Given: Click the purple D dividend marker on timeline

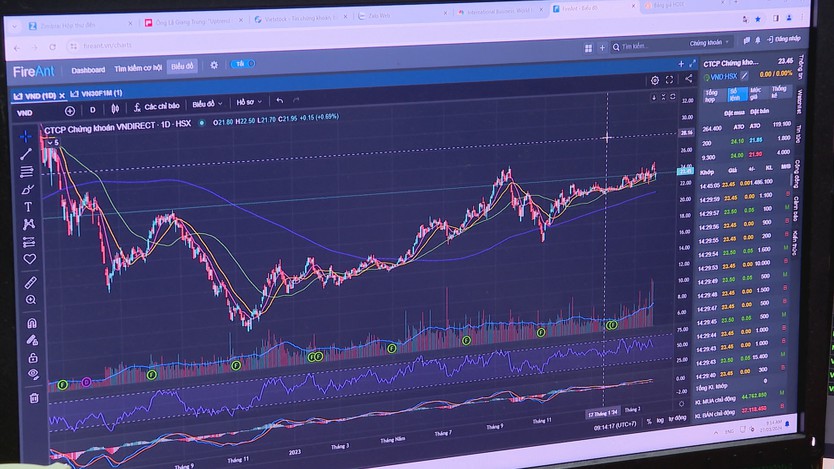Looking at the screenshot, I should pyautogui.click(x=86, y=382).
